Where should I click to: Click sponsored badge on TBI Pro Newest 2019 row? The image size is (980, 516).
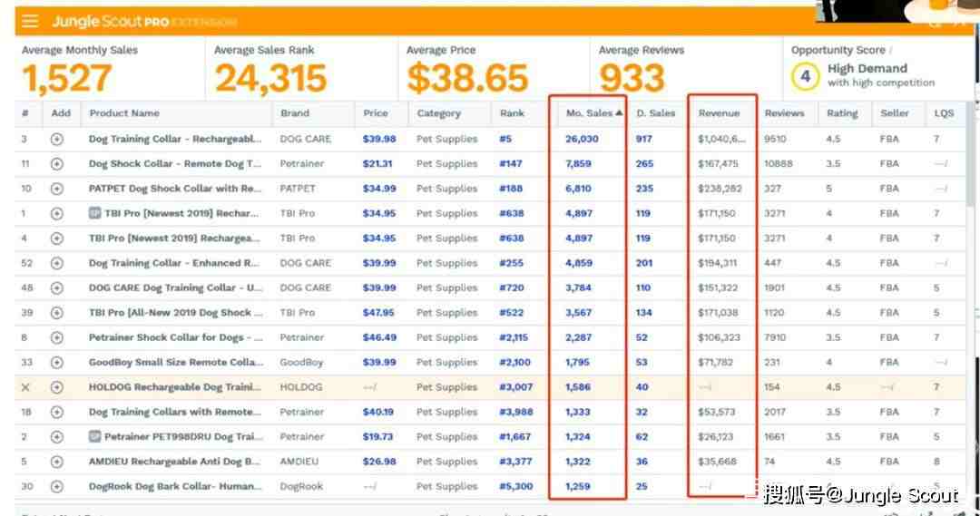(x=94, y=213)
